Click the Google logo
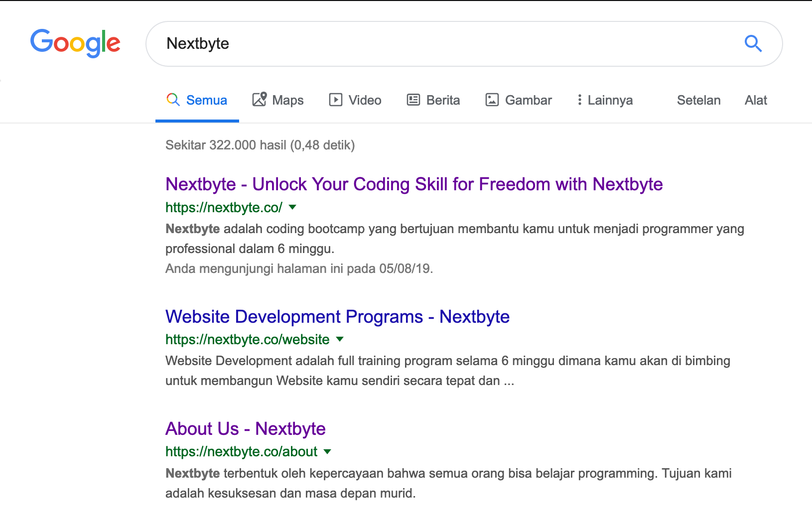This screenshot has width=812, height=516. tap(75, 43)
